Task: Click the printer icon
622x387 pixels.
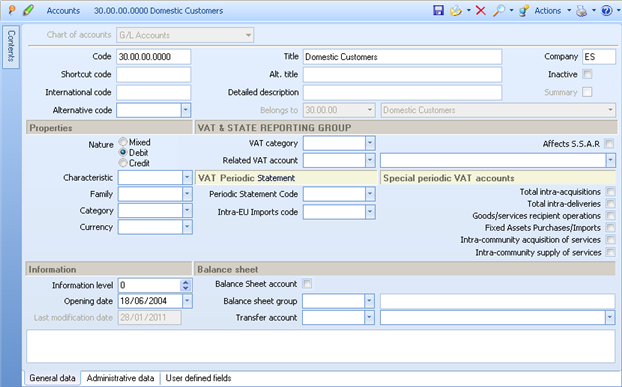Action: click(x=582, y=10)
